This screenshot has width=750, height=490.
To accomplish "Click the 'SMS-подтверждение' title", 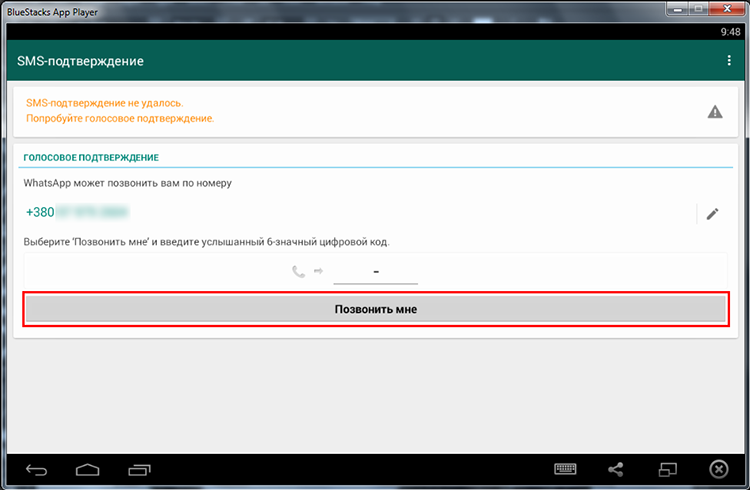I will 80,61.
